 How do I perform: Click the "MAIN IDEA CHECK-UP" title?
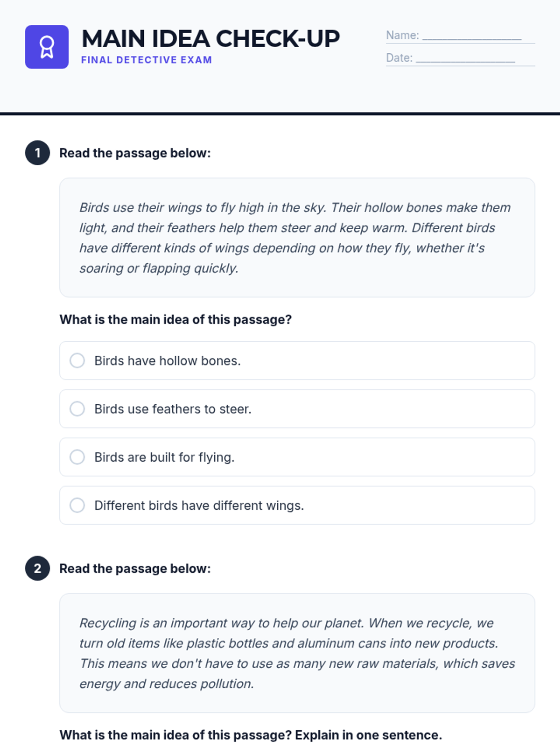[x=210, y=39]
